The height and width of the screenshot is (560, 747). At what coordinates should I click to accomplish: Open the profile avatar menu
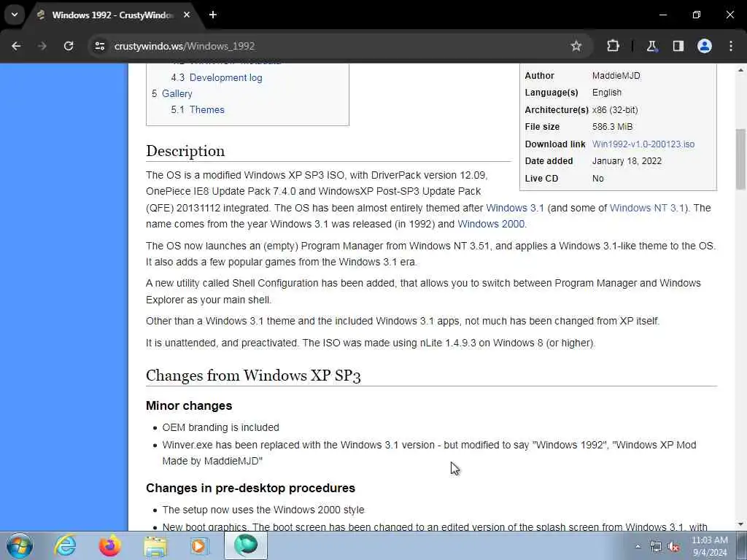(705, 46)
